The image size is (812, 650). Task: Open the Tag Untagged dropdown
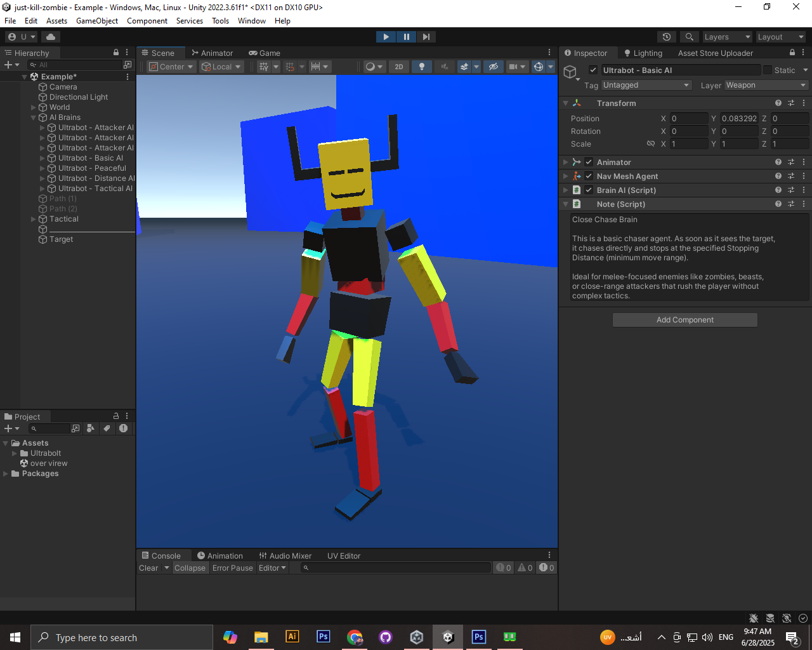(x=646, y=85)
